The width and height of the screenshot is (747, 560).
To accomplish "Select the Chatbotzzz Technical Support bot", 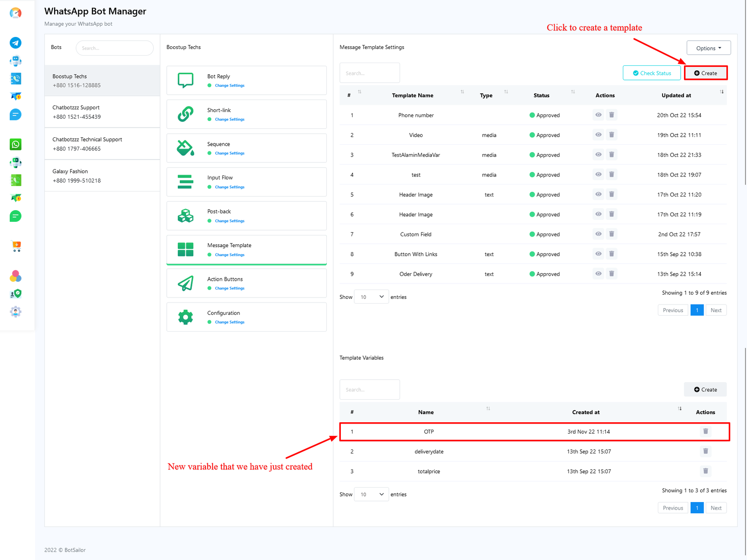I will click(102, 144).
